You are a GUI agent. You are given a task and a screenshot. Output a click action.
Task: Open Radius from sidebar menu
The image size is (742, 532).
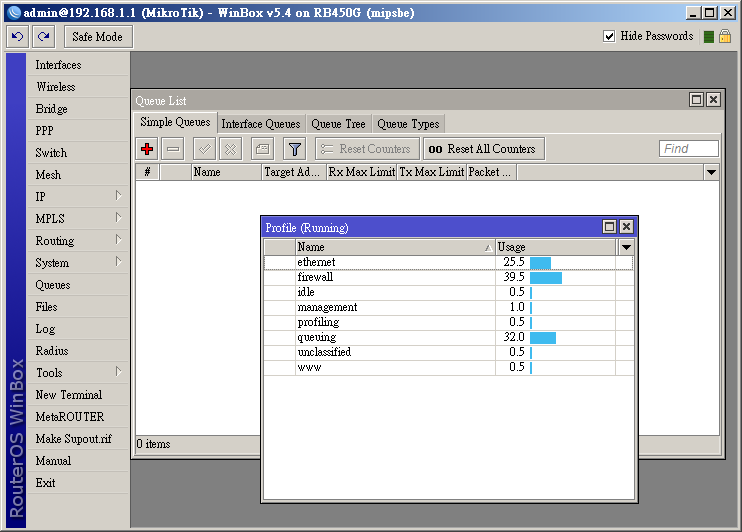78,351
